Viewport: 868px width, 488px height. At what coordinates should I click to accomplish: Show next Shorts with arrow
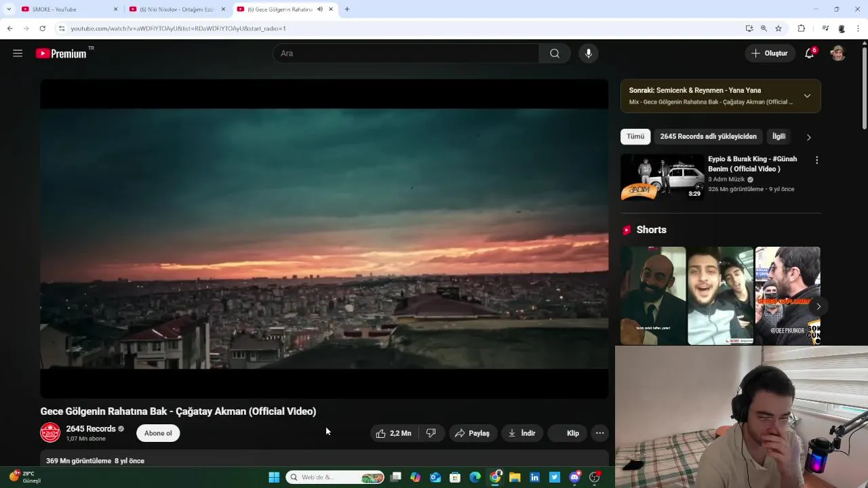[818, 306]
